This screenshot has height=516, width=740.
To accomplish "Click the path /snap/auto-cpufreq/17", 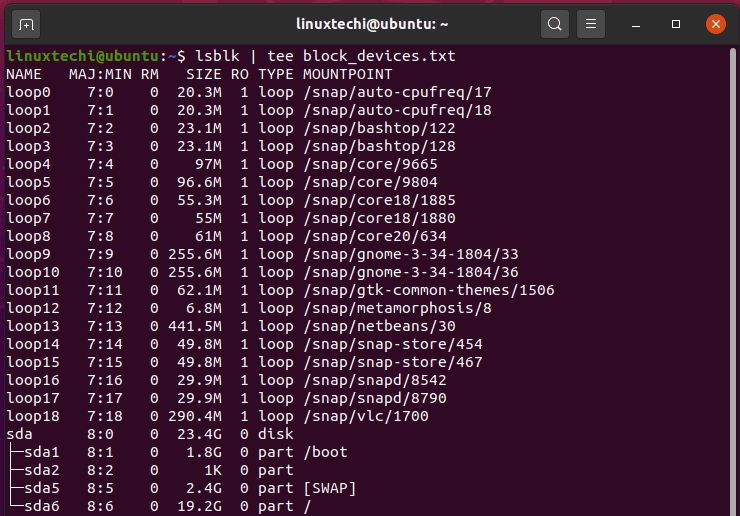I will pos(397,93).
